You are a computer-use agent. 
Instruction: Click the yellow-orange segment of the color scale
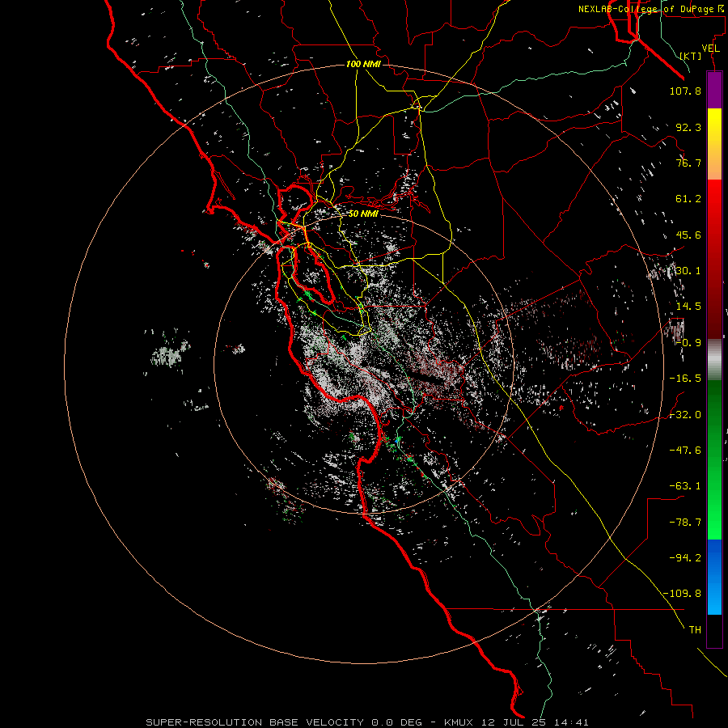(714, 144)
